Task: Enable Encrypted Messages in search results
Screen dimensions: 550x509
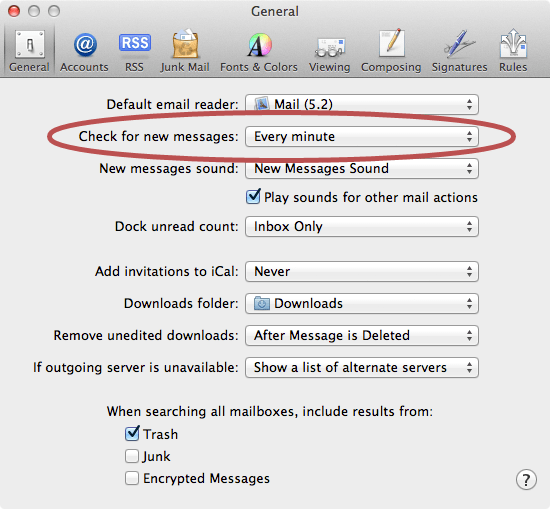Action: click(x=132, y=478)
